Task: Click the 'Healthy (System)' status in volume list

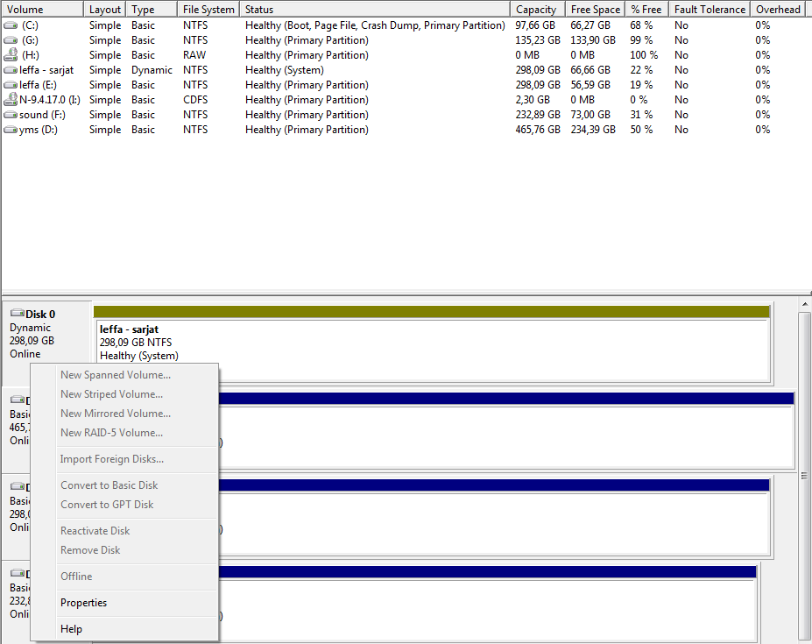Action: click(x=285, y=70)
